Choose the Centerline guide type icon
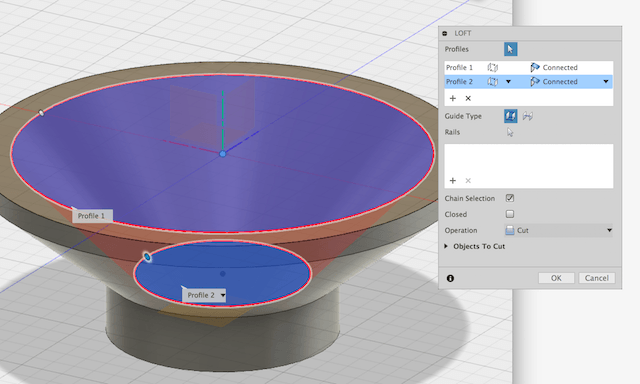This screenshot has width=640, height=384. 528,116
